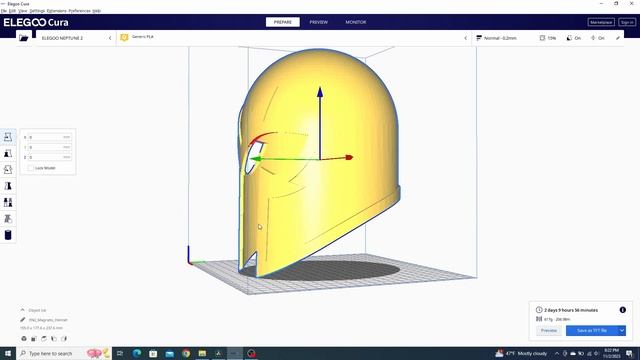Expand Generic PLA material panel chevron
The width and height of the screenshot is (640, 360).
click(x=466, y=38)
